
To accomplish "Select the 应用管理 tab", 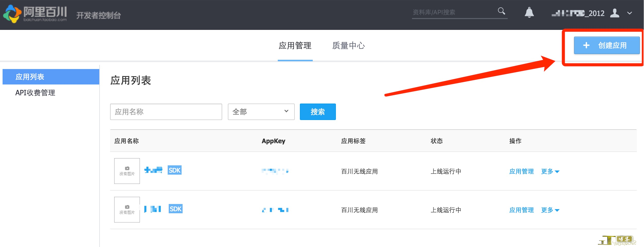I will pos(295,46).
